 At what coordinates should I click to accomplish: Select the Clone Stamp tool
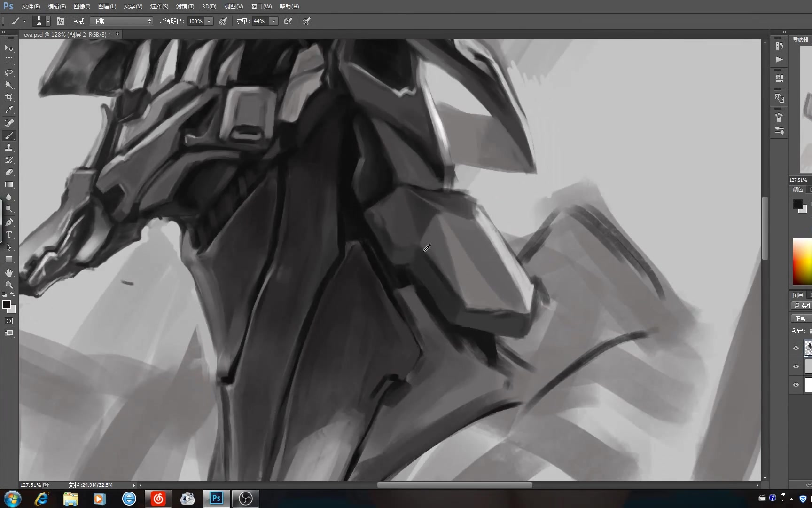point(9,148)
